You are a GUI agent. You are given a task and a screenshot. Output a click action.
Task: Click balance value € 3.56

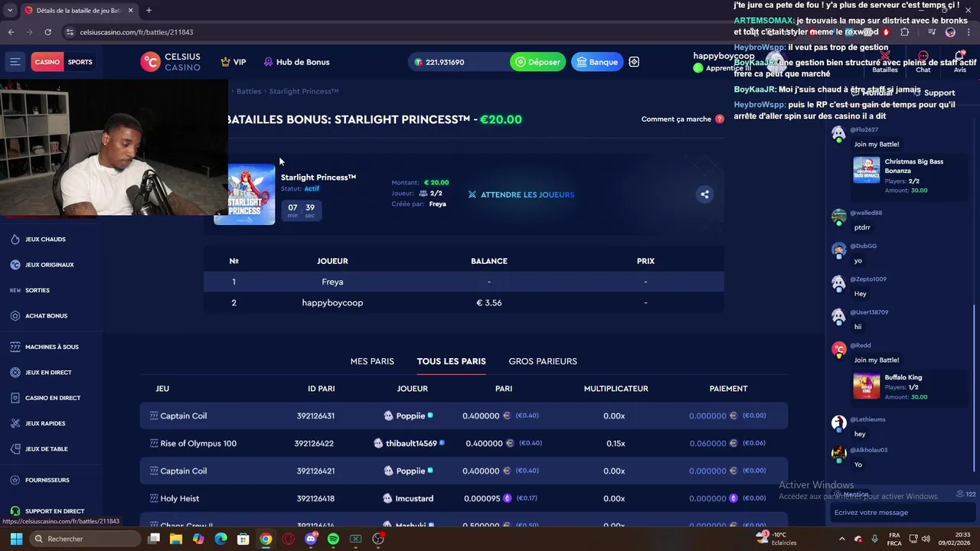(488, 302)
